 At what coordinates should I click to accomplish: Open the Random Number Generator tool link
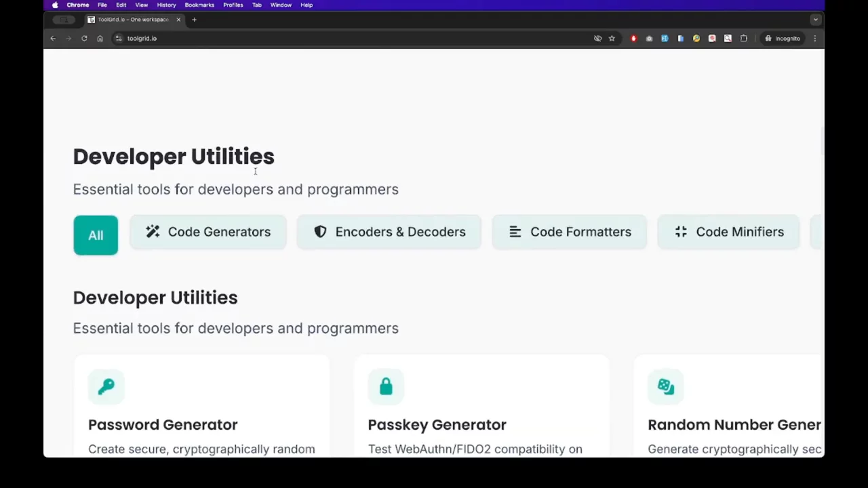pos(734,425)
